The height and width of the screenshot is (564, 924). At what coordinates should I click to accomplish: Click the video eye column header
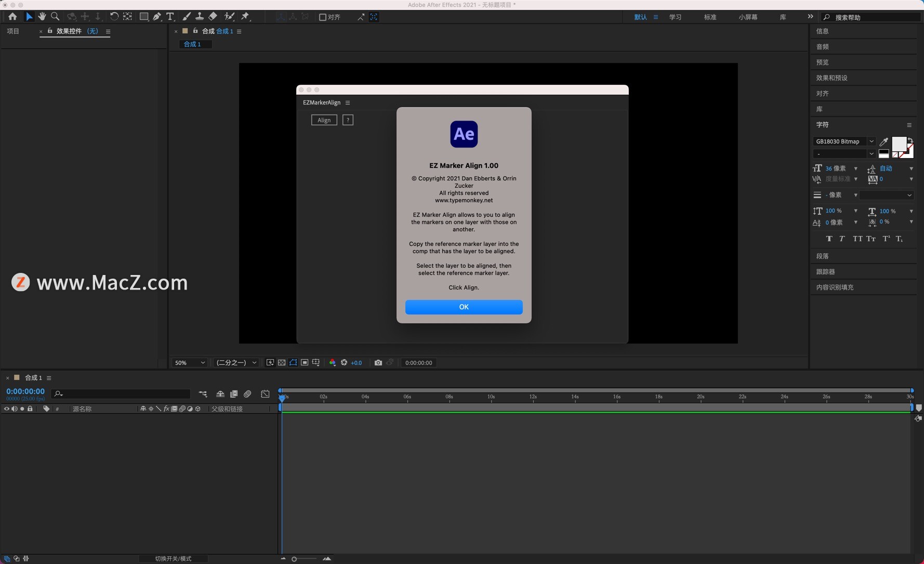[7, 409]
